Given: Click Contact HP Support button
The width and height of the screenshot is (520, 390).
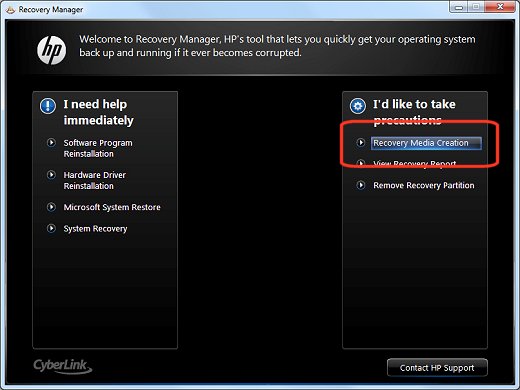Looking at the screenshot, I should (x=437, y=368).
